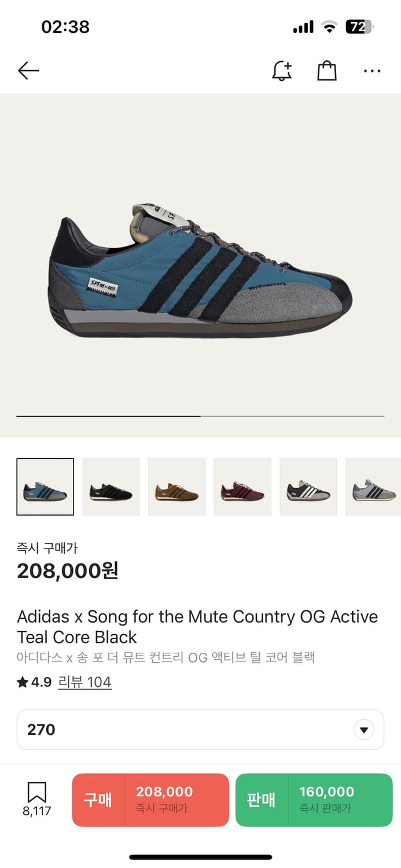Select the burgundy shoe colorway thumbnail
This screenshot has width=401, height=868.
(242, 487)
